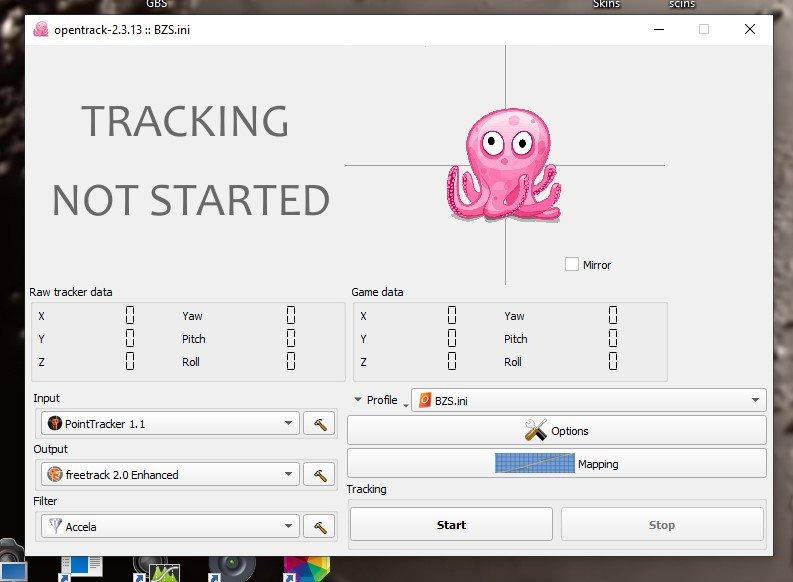Click the freetrack icon in the Output combo

point(55,474)
